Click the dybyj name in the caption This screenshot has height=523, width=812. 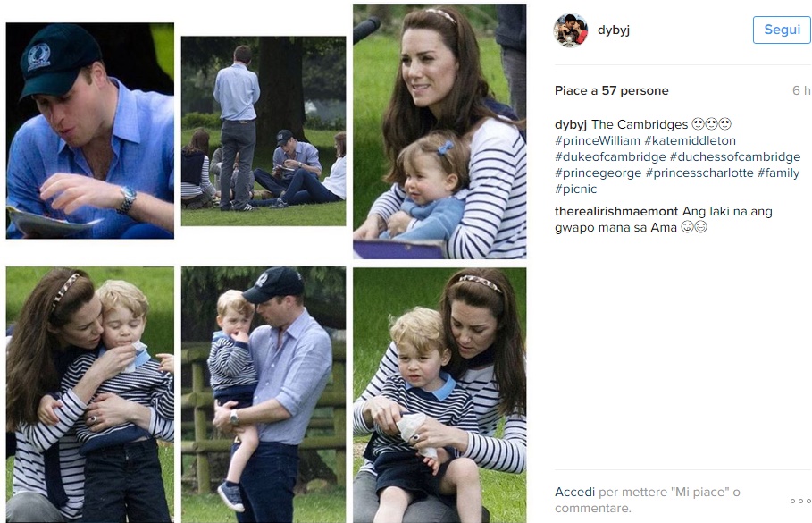pyautogui.click(x=571, y=125)
